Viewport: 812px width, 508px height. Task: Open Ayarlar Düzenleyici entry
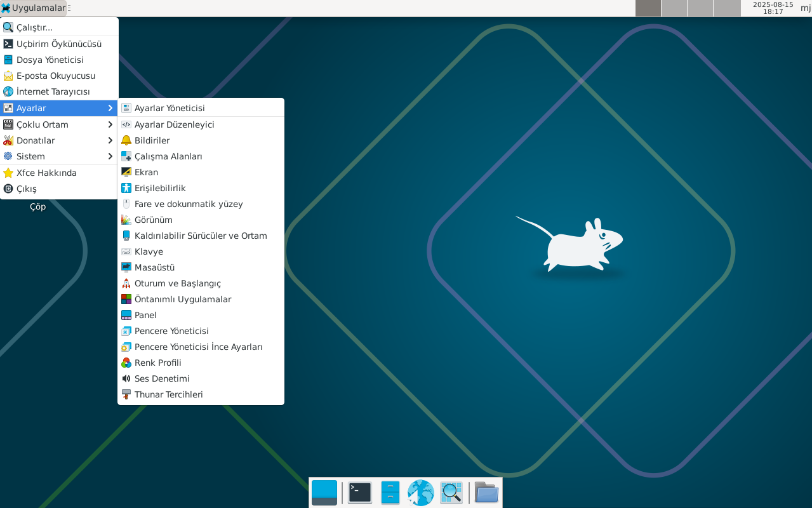tap(201, 124)
